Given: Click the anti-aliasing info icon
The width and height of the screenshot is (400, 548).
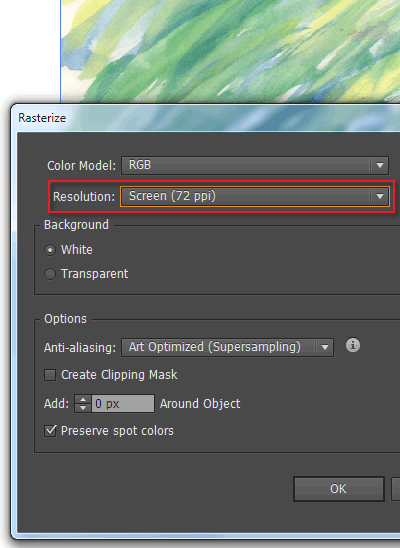Looking at the screenshot, I should pyautogui.click(x=353, y=345).
